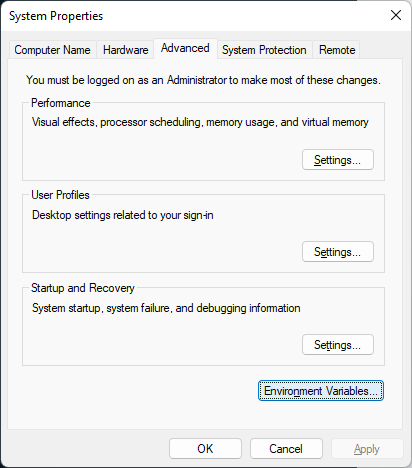Image resolution: width=412 pixels, height=468 pixels.
Task: Click the visual effects description text
Action: pos(200,122)
